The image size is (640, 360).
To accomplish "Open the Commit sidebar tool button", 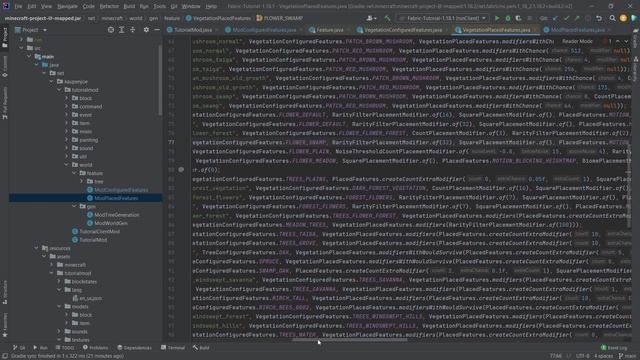I will 4,67.
